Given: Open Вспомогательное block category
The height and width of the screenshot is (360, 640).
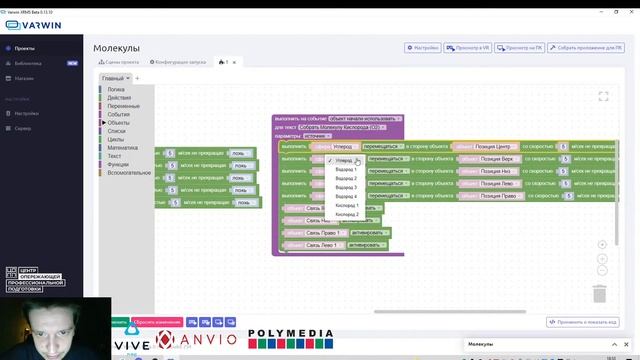Looking at the screenshot, I should tap(129, 173).
